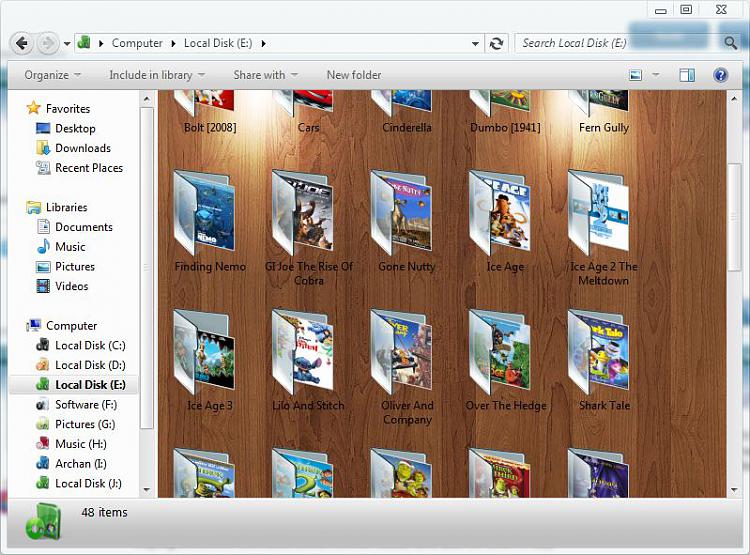Select the Lilo And Stitch folder icon
This screenshot has height=555, width=750.
pyautogui.click(x=302, y=352)
